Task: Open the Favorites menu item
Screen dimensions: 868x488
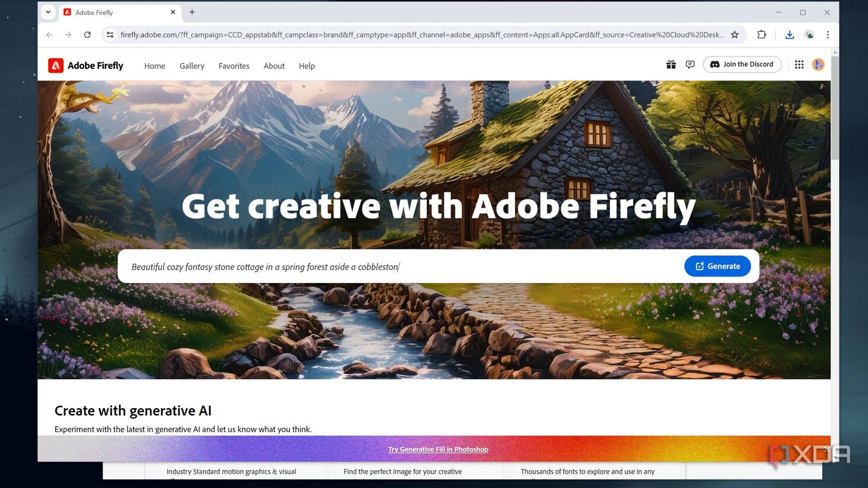Action: click(234, 66)
